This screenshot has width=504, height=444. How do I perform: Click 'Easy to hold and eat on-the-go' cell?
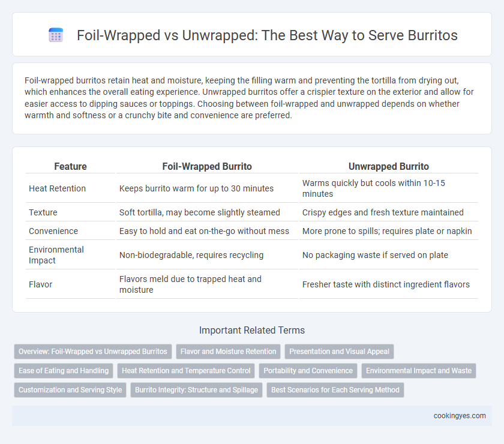pos(204,231)
